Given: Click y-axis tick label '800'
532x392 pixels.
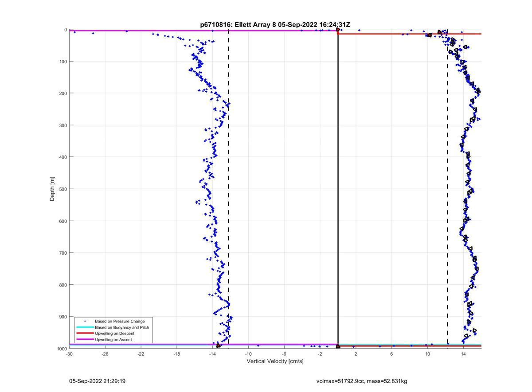Looking at the screenshot, I should (x=63, y=285).
